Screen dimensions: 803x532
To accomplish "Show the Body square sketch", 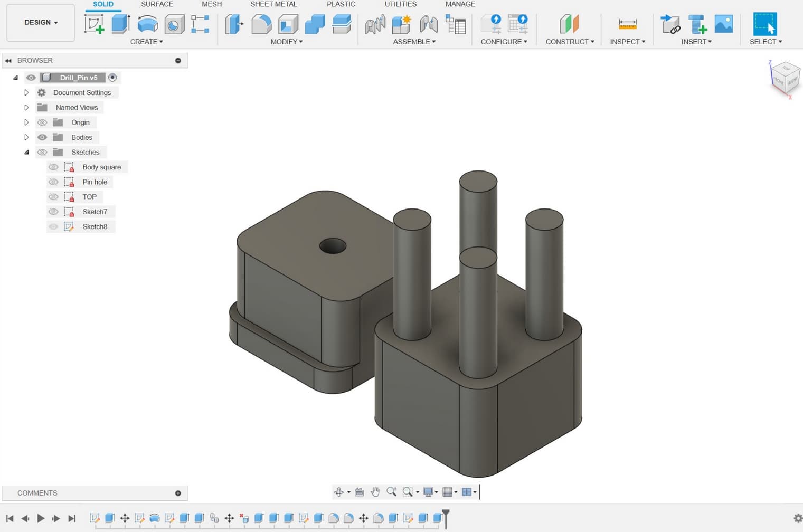I will 53,167.
